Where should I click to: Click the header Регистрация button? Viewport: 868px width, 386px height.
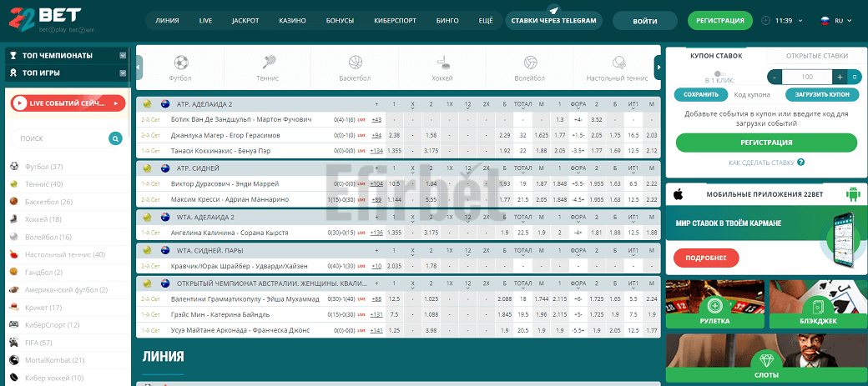click(x=720, y=21)
